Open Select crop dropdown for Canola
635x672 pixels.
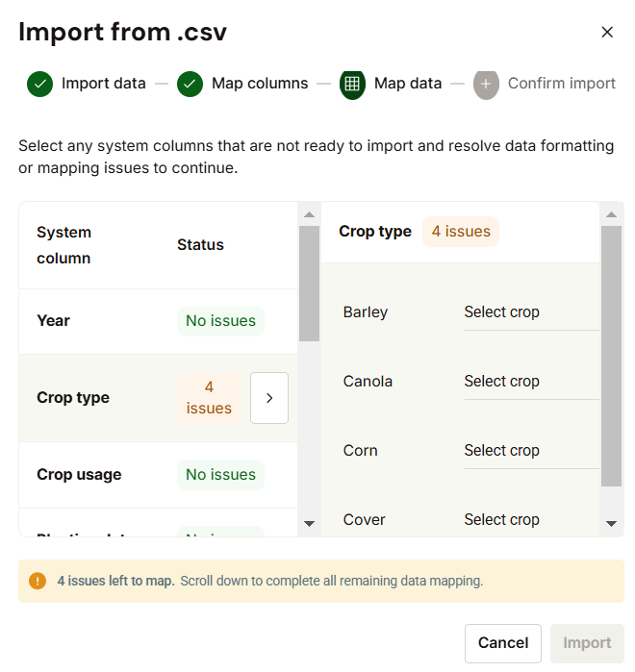[x=531, y=382]
